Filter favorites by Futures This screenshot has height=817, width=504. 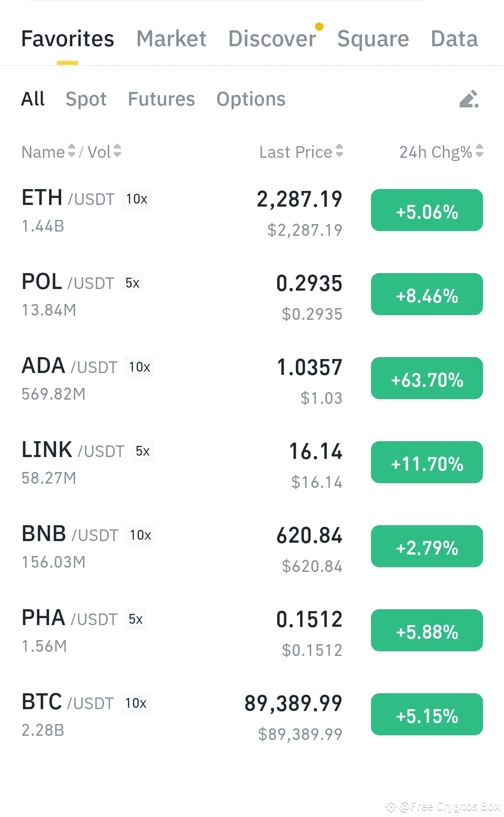(161, 99)
